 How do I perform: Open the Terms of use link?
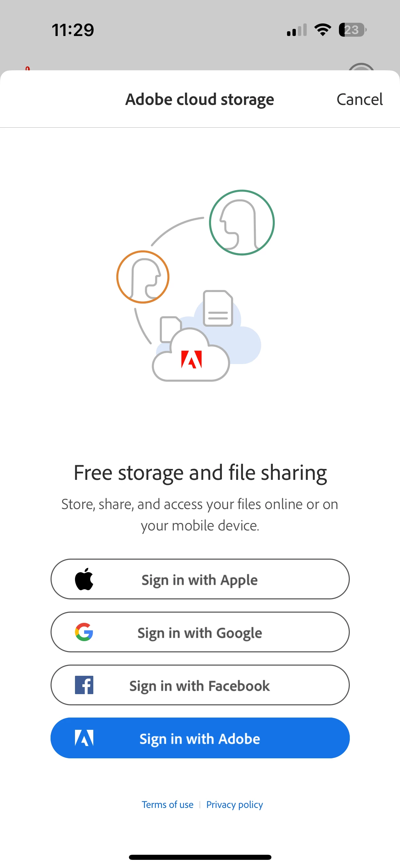click(168, 804)
